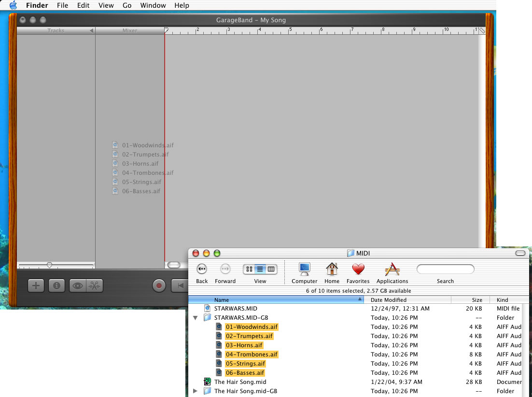532x397 pixels.
Task: Expand The Hair Song.mid-GB folder
Action: [x=196, y=391]
